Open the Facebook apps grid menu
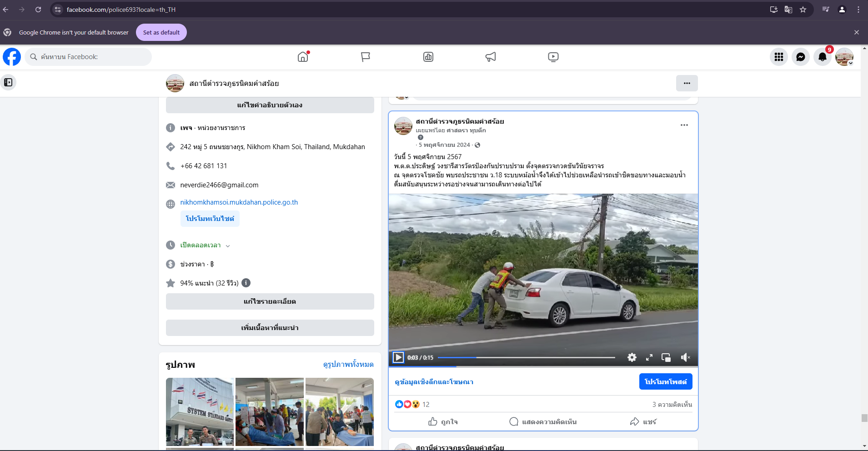Screen dimensions: 868x451 point(778,57)
